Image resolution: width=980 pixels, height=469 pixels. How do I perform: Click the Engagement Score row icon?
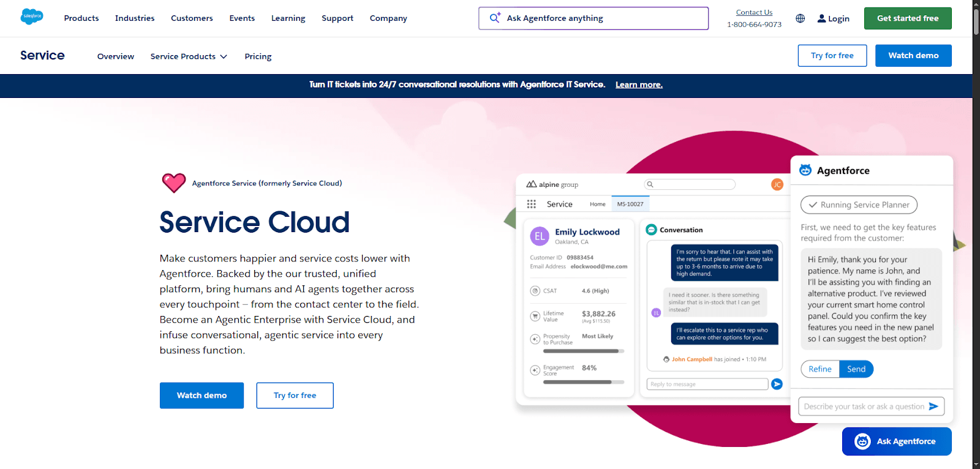point(535,370)
